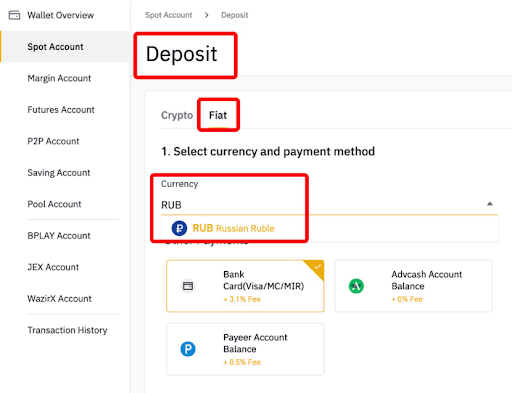512x393 pixels.
Task: Open Spot Account in sidebar
Action: [x=65, y=47]
